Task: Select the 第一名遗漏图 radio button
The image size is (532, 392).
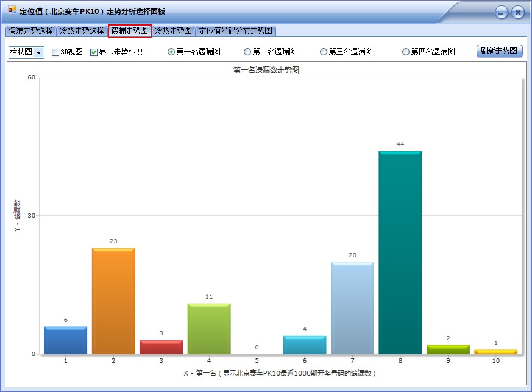Action: coord(171,52)
